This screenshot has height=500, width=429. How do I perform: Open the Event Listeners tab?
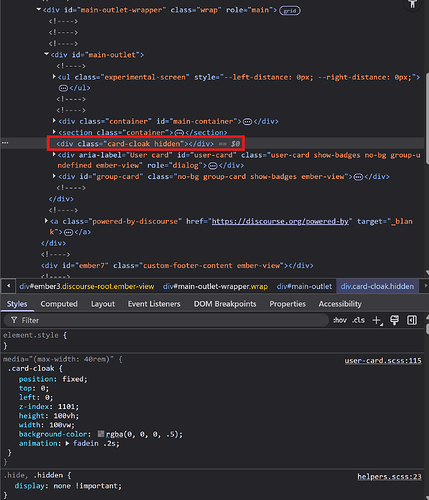[x=154, y=304]
